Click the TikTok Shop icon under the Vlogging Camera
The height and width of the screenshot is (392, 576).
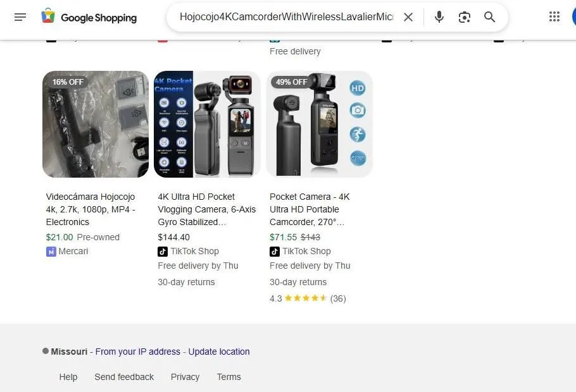click(x=161, y=251)
